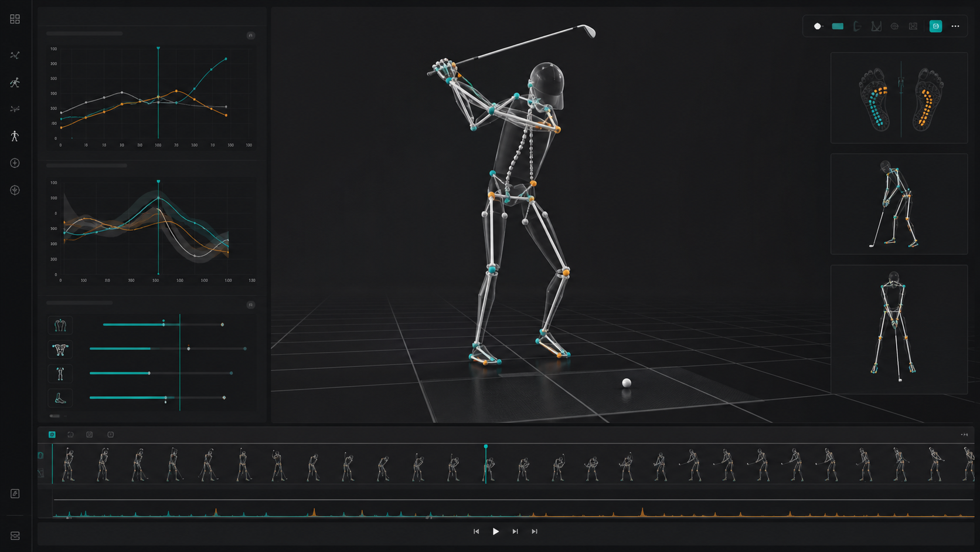Click the stacked panels icon at sidebar bottom
This screenshot has height=552, width=980.
15,536
